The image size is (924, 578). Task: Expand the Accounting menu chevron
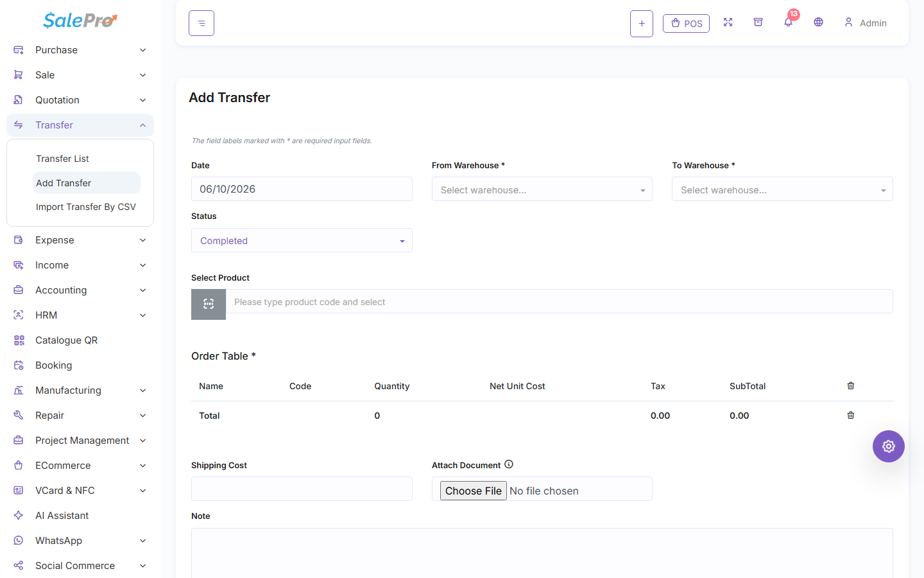143,290
